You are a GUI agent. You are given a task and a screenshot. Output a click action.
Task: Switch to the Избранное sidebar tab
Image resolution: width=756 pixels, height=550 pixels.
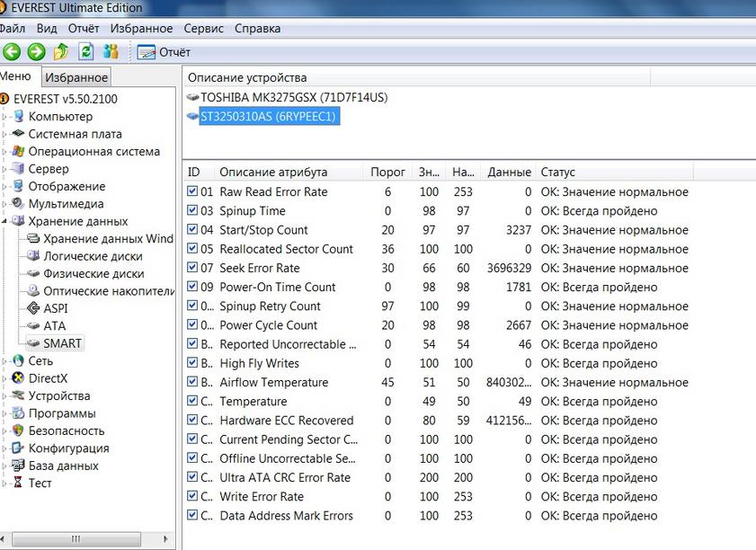click(x=76, y=77)
